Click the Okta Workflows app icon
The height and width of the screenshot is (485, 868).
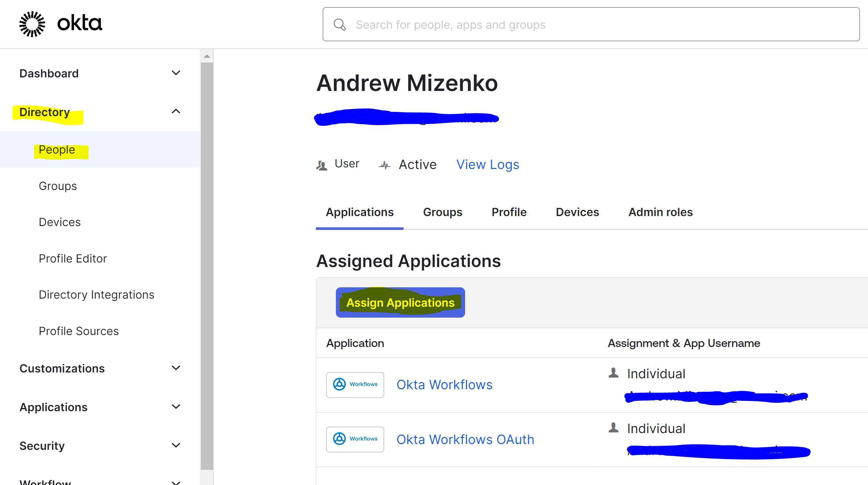[355, 385]
